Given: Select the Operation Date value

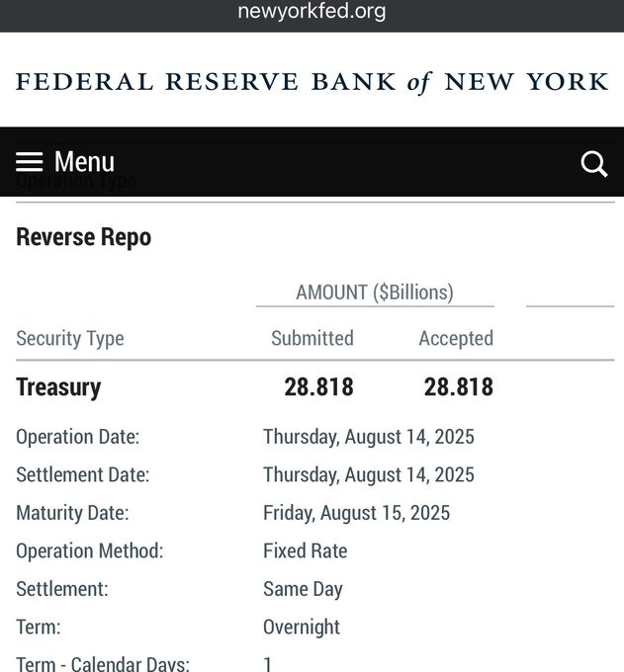Looking at the screenshot, I should tap(368, 437).
